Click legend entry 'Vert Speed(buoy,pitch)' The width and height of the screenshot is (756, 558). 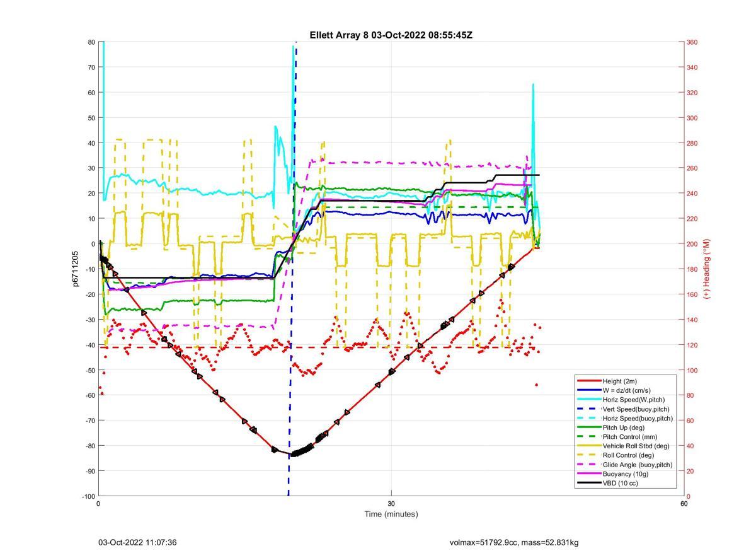636,409
